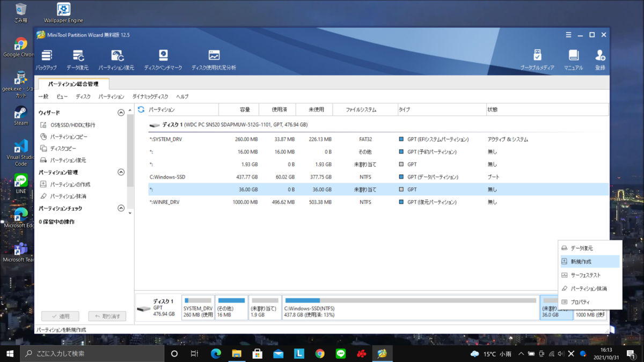Select the C:Windows-SSD(NTFS) block in the disk map
Screen dimensions: 644x362
[411, 308]
